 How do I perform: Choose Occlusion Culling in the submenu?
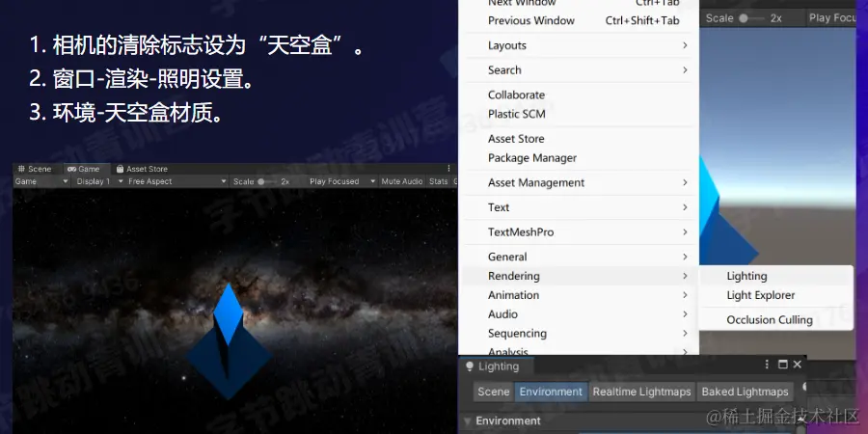tap(776, 320)
